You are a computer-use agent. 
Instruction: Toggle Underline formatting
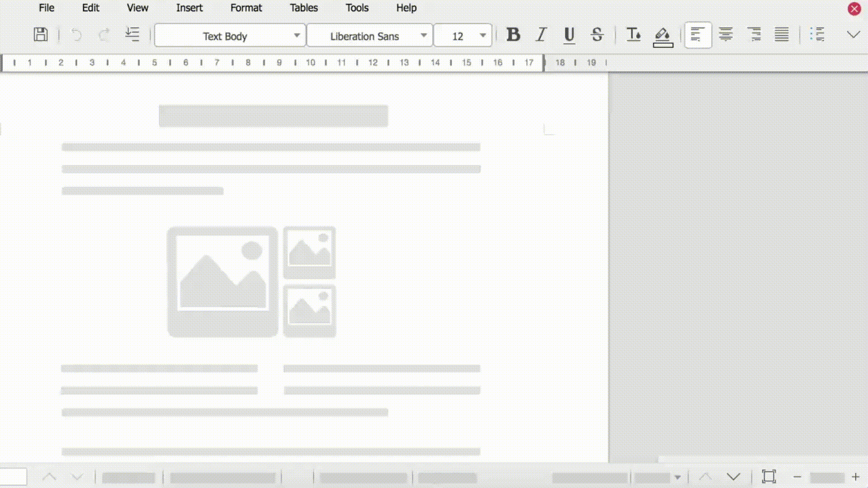pos(569,35)
